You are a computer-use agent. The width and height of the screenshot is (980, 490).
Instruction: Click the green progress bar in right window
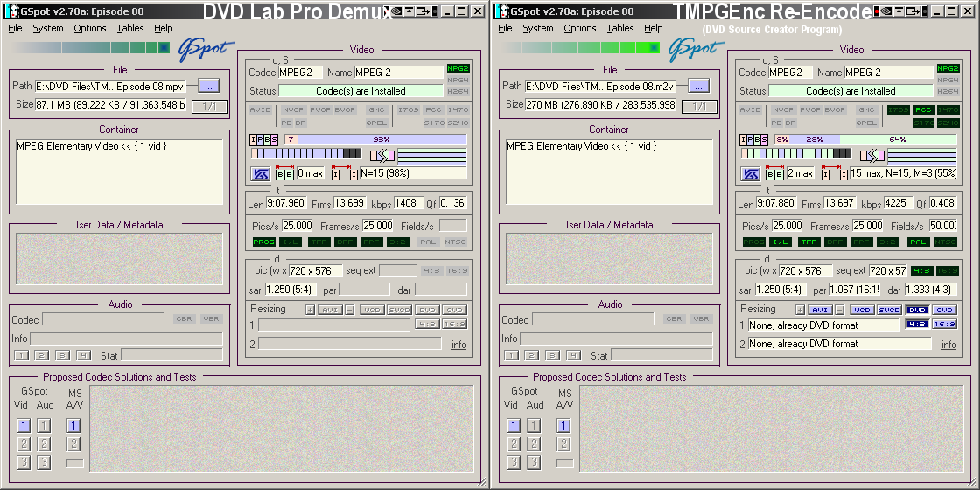(x=581, y=47)
